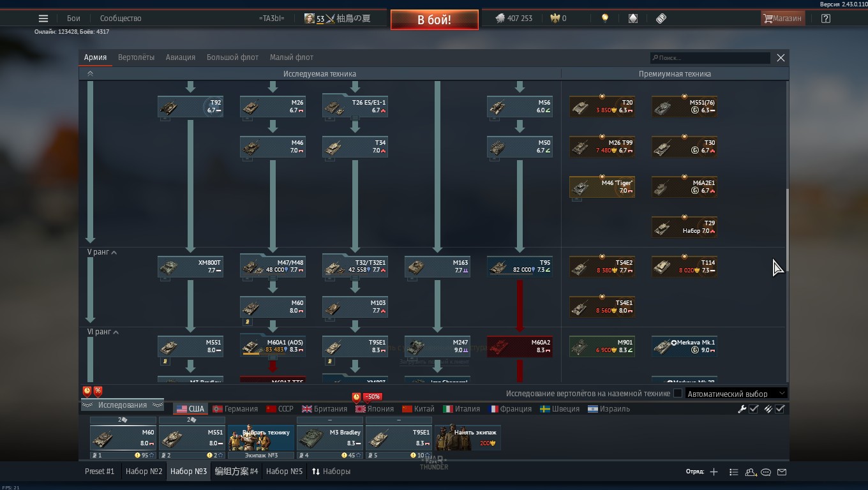Select the Merkava Mk.1 premium vehicle
The image size is (868, 490).
pos(684,346)
